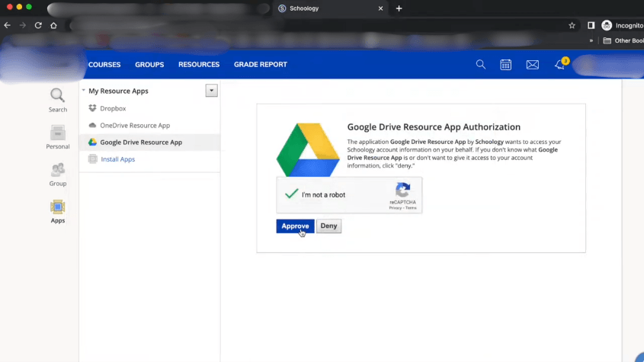Open RESOURCES menu
The height and width of the screenshot is (362, 644).
point(199,65)
